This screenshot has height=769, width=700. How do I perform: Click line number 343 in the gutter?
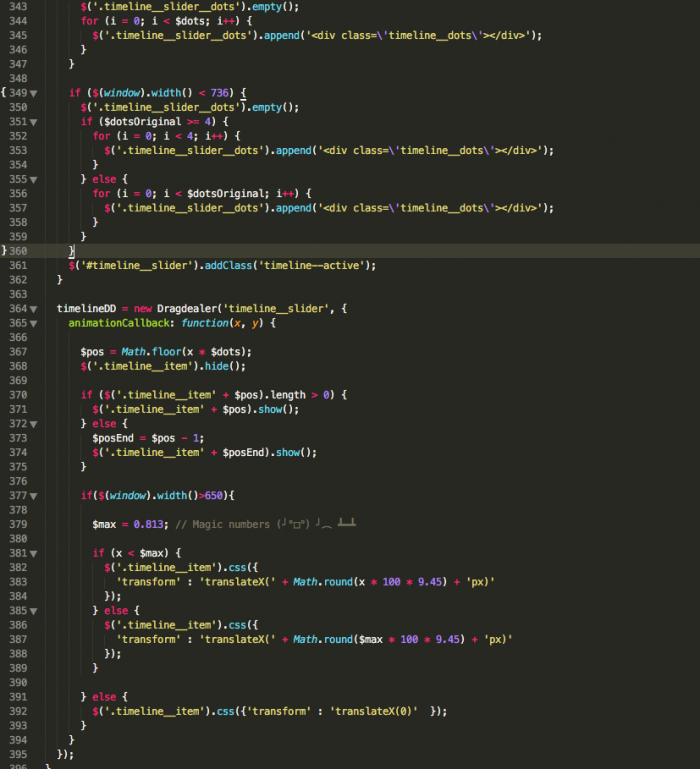tap(18, 7)
